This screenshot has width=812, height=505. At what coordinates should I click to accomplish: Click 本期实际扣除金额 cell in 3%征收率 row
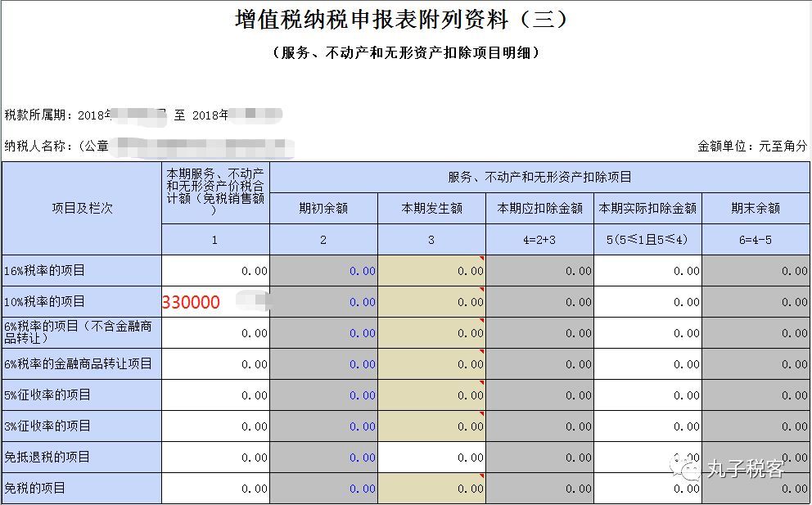pyautogui.click(x=647, y=426)
